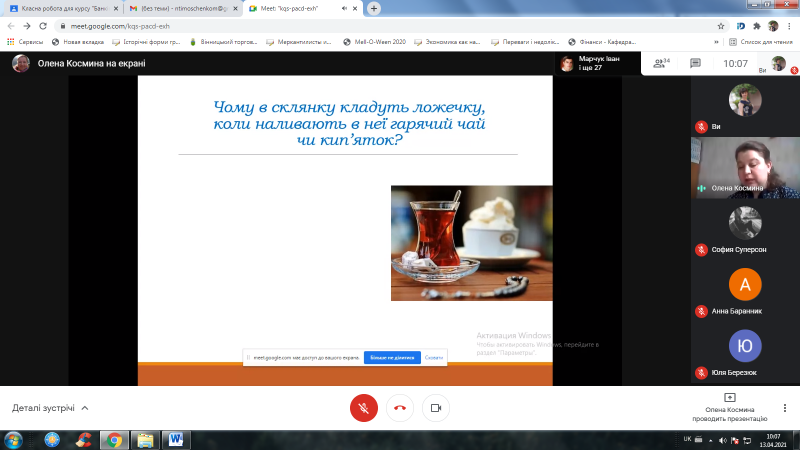The height and width of the screenshot is (450, 800).
Task: Mute the Meet tab via speaker icon
Action: 344,9
